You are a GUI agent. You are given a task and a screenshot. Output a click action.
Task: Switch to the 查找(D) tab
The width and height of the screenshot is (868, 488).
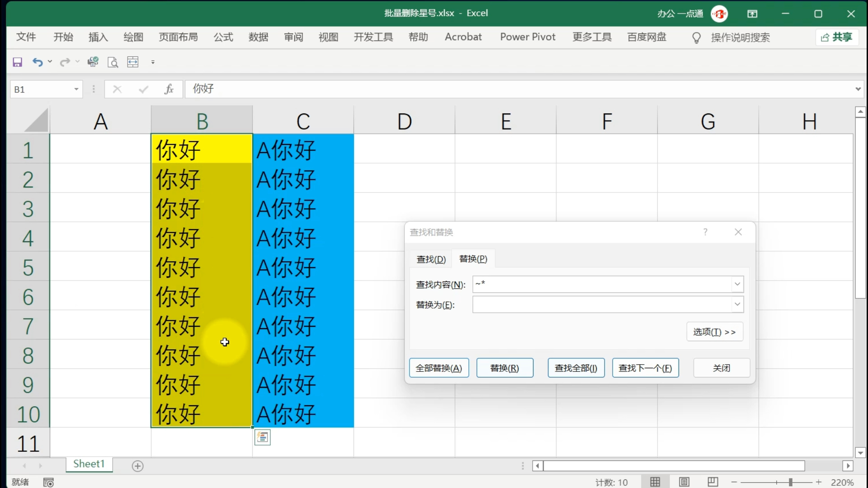(x=431, y=259)
